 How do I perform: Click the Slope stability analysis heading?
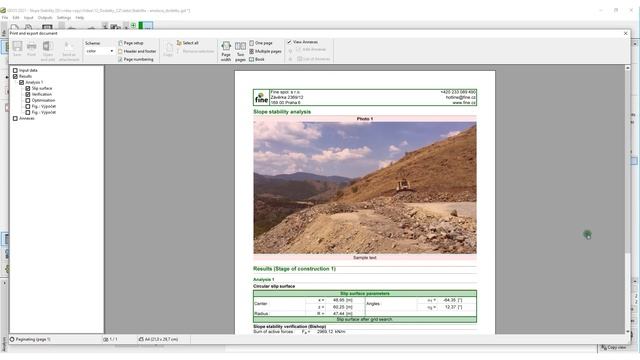tap(282, 112)
